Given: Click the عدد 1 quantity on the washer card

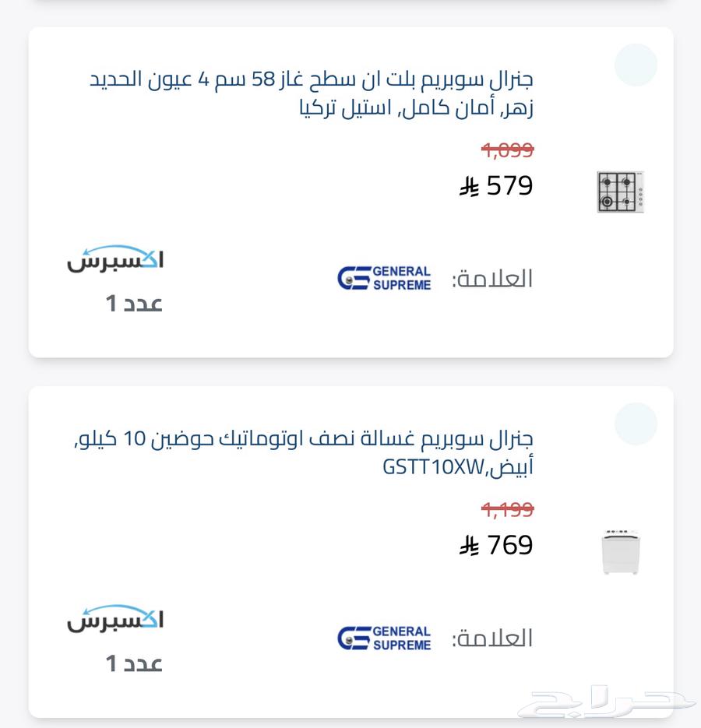Looking at the screenshot, I should [x=134, y=663].
